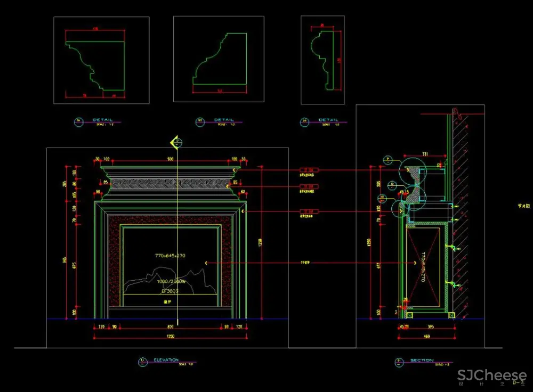Image resolution: width=533 pixels, height=392 pixels.
Task: Click the 770x645x270 text in elevation
Action: [171, 256]
